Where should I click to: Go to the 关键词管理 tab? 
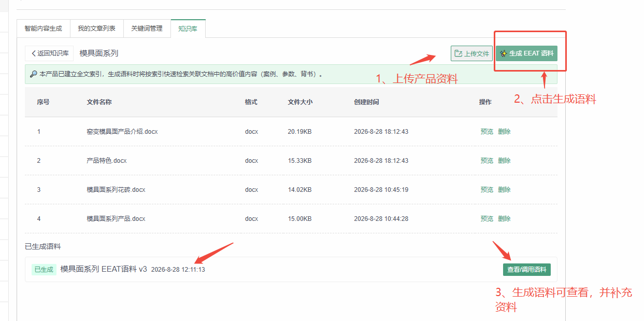(x=147, y=29)
